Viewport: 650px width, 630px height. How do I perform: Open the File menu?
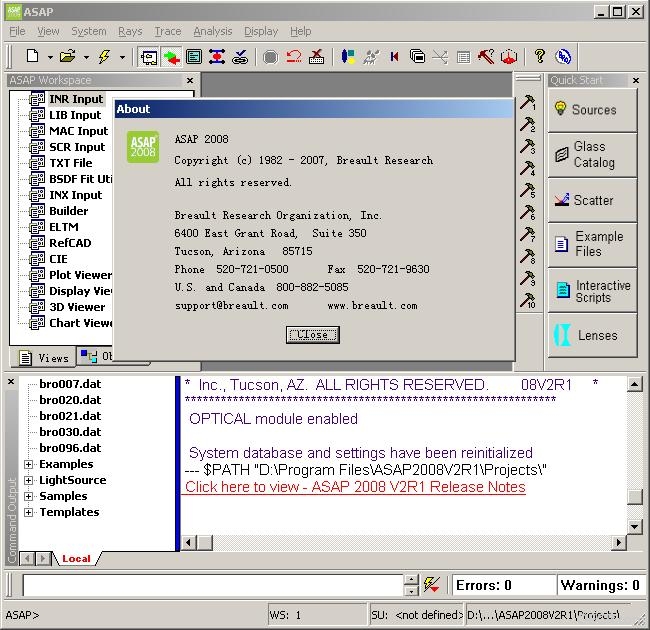point(17,32)
